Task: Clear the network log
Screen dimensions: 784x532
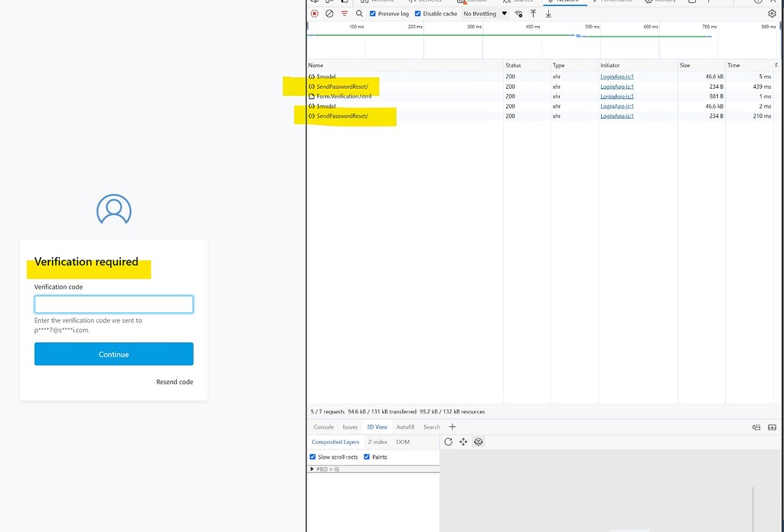Action: click(x=329, y=14)
